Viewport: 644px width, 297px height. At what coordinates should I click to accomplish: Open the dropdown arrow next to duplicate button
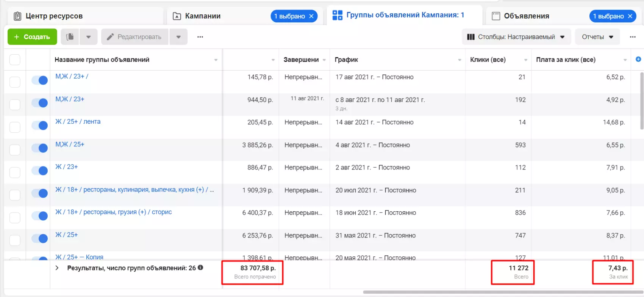[88, 37]
